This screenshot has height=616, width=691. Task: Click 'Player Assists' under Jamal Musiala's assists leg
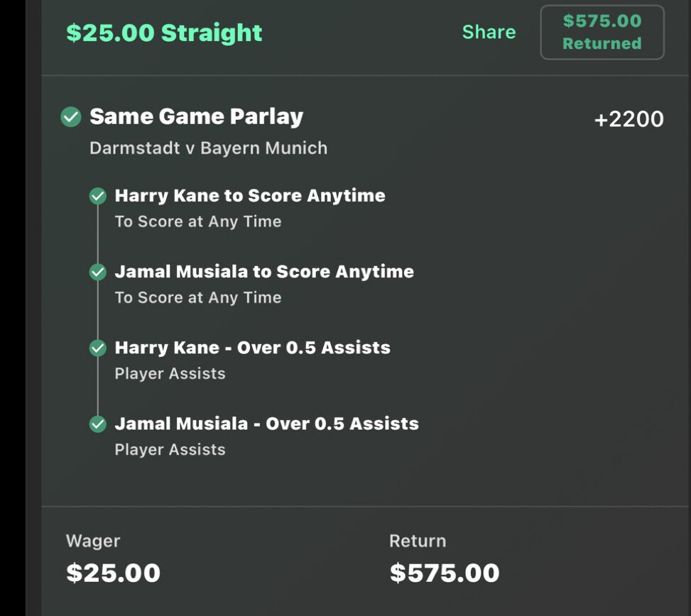pos(170,449)
